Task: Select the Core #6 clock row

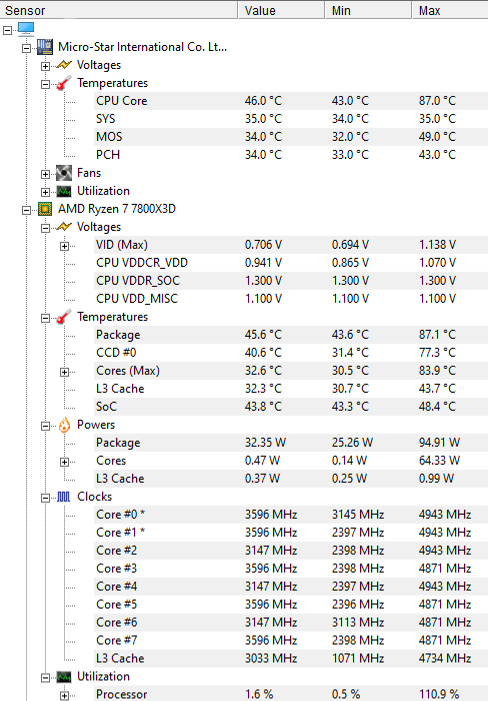Action: [291, 622]
